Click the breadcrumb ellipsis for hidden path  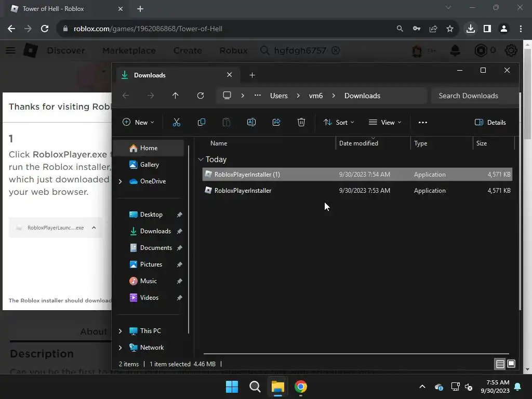pos(258,96)
